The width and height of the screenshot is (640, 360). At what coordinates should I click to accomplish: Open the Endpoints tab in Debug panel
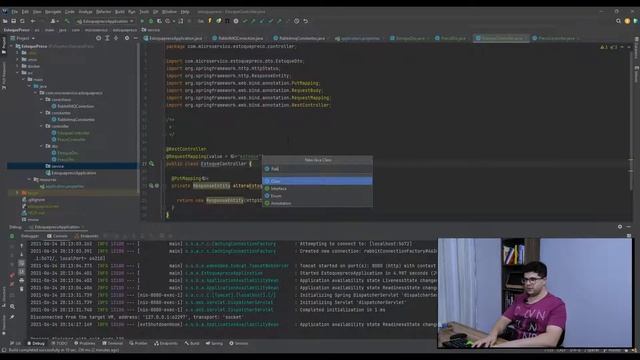[x=86, y=236]
